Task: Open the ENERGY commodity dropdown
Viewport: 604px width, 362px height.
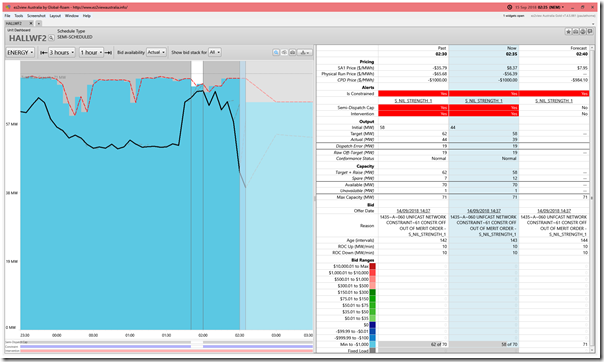Action: coord(20,52)
